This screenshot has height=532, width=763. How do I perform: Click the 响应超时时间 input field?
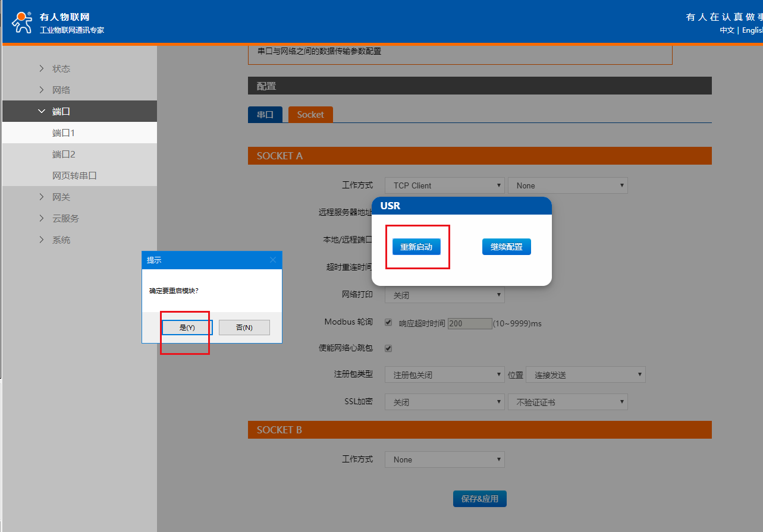[469, 323]
